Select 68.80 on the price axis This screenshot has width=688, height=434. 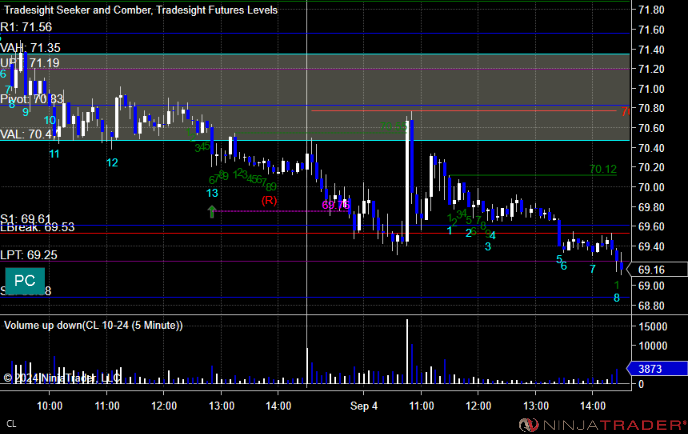tap(652, 305)
